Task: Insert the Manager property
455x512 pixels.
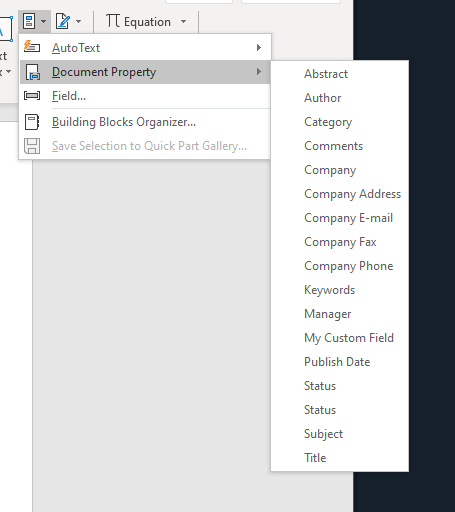Action: point(340,314)
